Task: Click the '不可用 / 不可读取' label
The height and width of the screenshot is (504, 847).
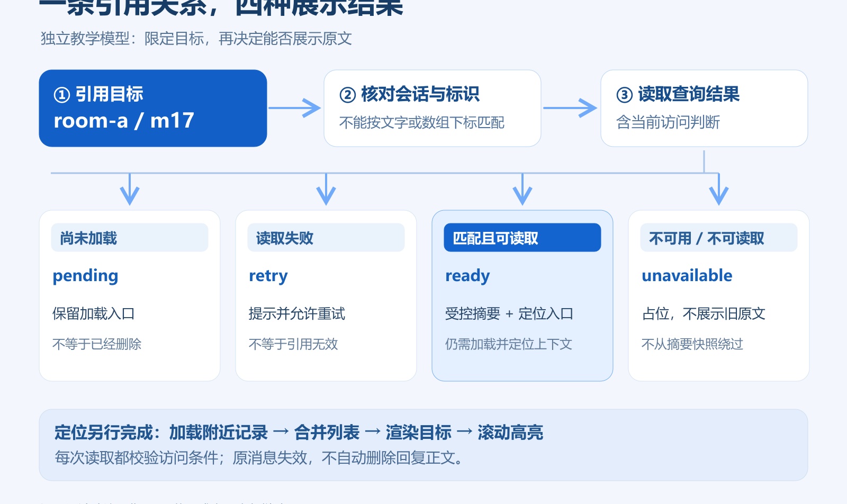Action: (719, 238)
